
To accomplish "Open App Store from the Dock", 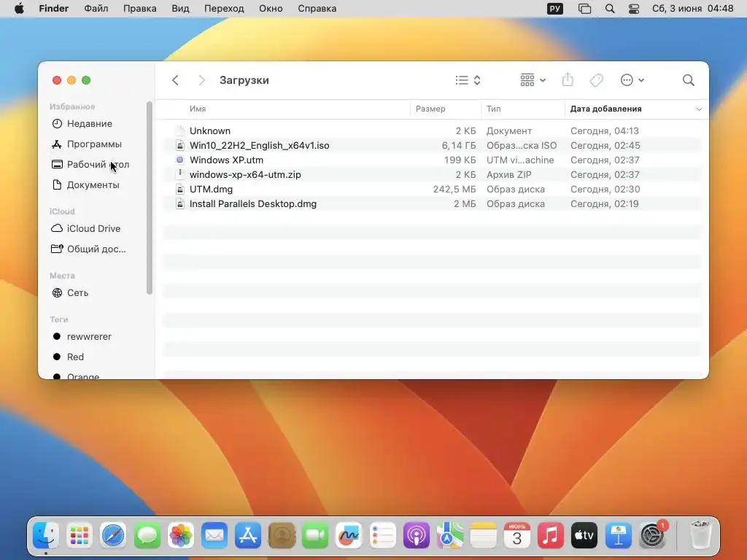I will [248, 535].
